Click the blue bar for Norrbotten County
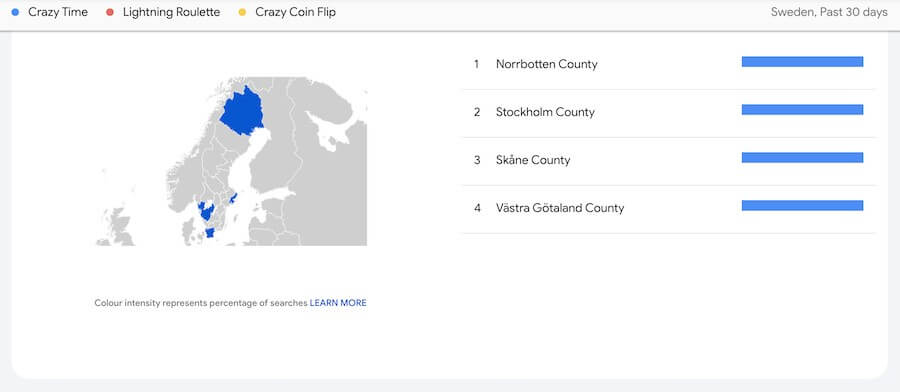900x392 pixels. tap(802, 61)
